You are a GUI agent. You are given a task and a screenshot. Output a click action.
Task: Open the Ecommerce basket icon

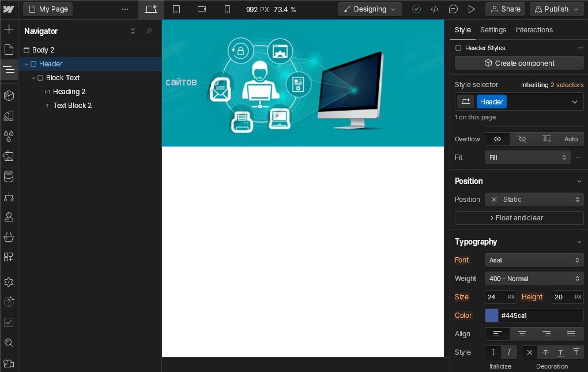(9, 237)
